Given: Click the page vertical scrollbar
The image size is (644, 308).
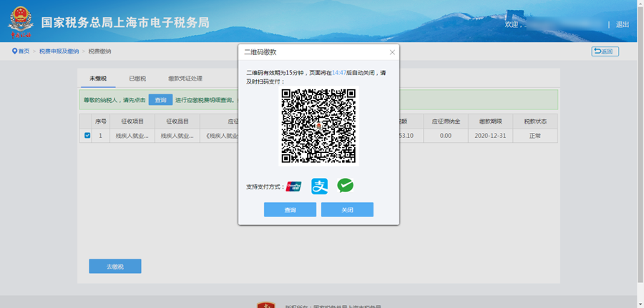Looking at the screenshot, I should point(640,143).
